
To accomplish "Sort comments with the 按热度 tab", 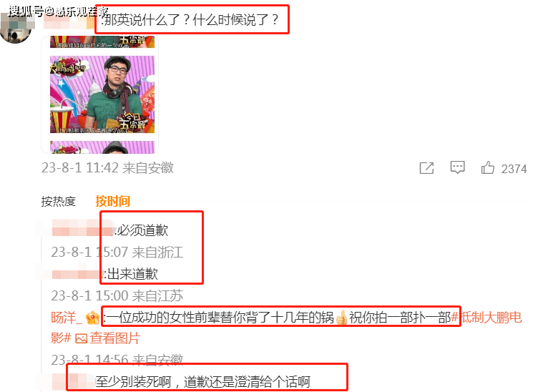I will click(59, 201).
